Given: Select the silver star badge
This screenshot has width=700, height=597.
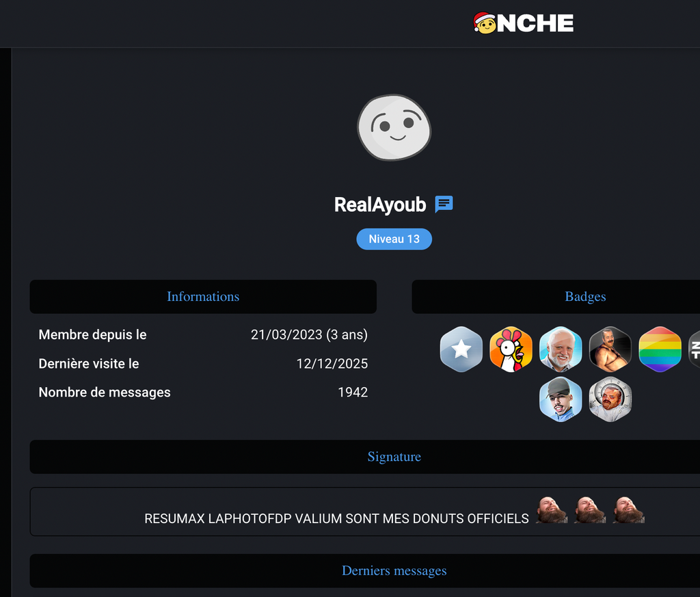Looking at the screenshot, I should [461, 349].
